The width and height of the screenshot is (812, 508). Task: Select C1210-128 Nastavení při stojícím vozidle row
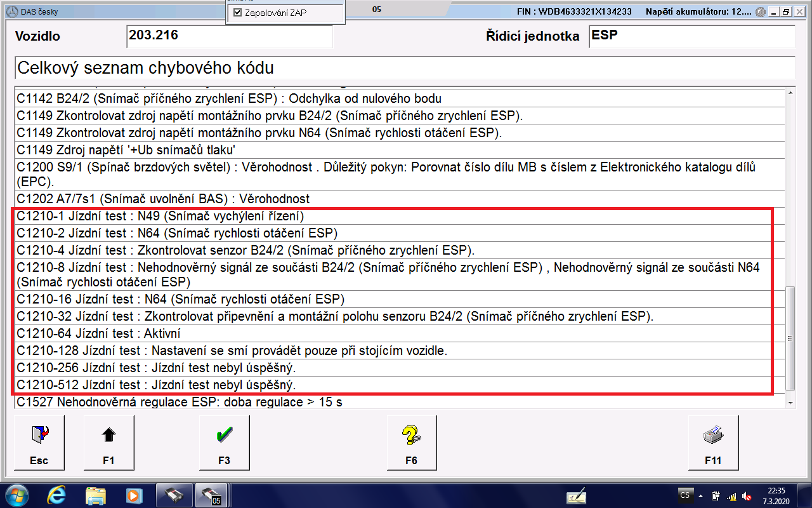[x=399, y=351]
